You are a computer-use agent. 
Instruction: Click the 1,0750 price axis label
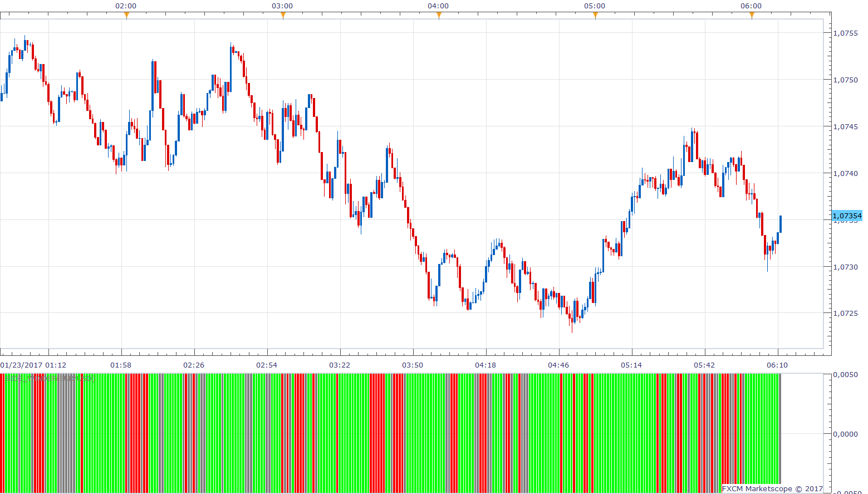[x=845, y=80]
